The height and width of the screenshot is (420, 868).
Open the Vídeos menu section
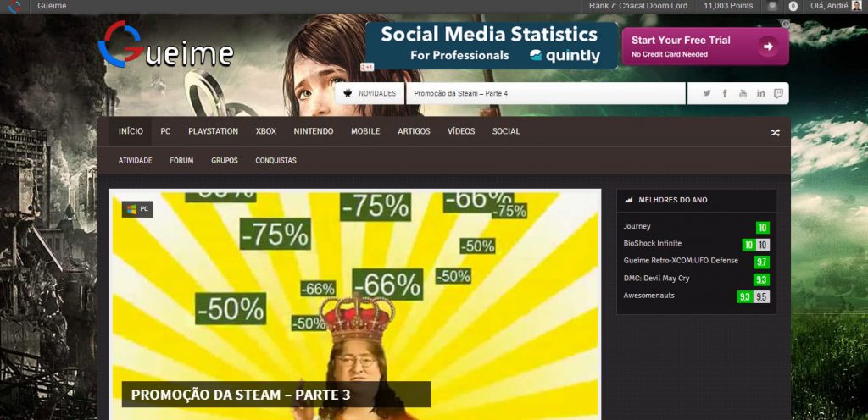[461, 131]
